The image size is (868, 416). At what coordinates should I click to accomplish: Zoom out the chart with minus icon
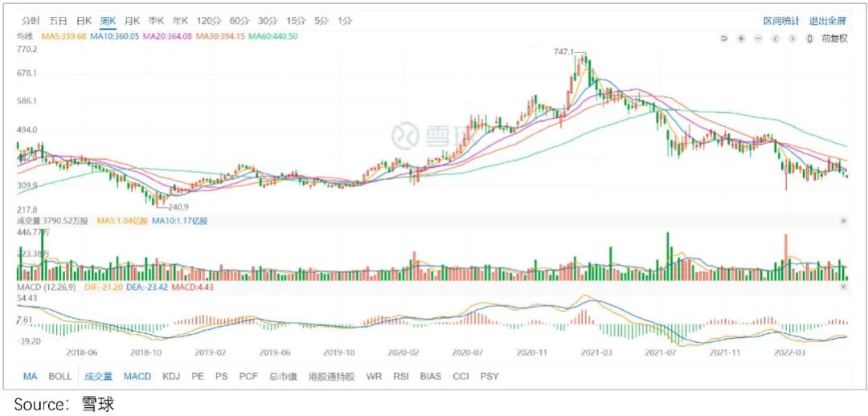point(758,38)
